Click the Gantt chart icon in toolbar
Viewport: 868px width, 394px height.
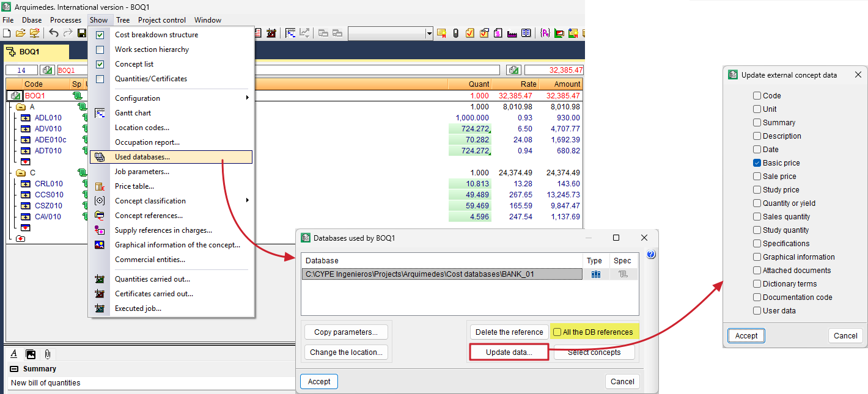pyautogui.click(x=291, y=33)
